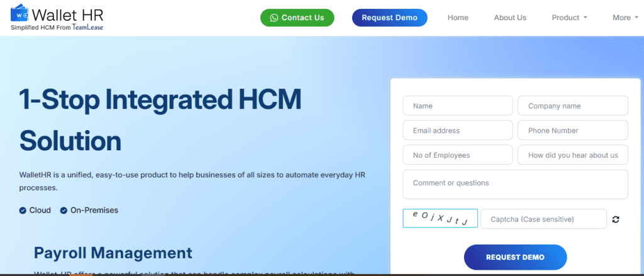The width and height of the screenshot is (644, 276).
Task: Click Request Demo in the navbar
Action: [x=389, y=18]
